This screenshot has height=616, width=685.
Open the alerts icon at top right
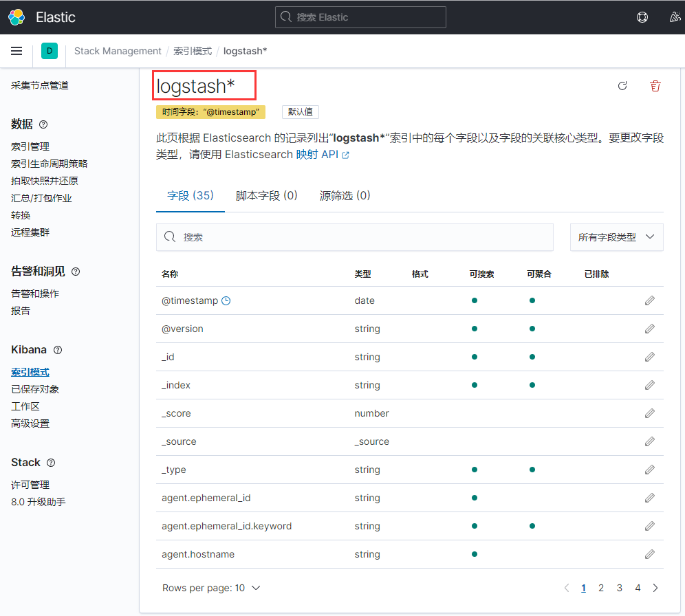675,16
